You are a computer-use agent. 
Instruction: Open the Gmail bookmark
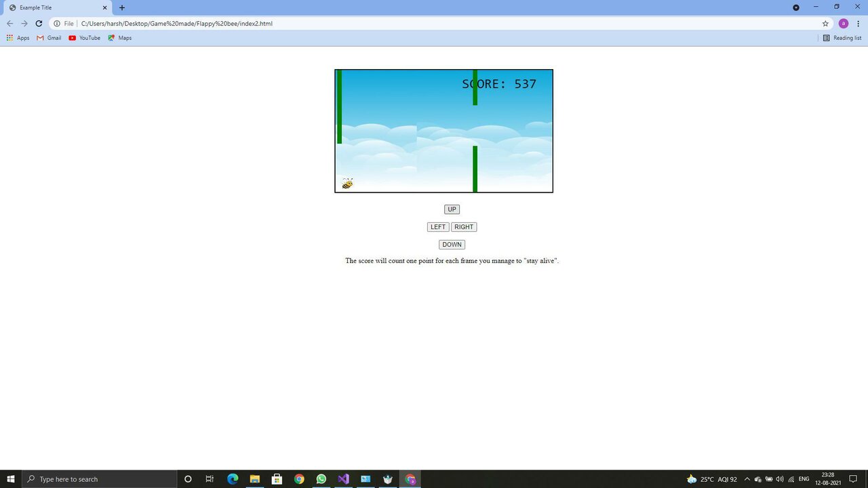(50, 38)
